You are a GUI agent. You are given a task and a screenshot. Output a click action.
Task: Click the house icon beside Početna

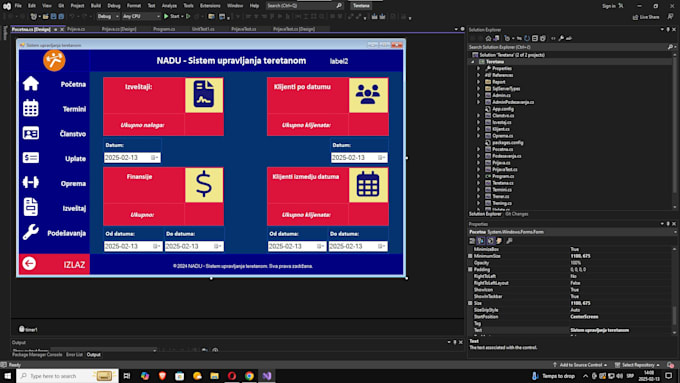(x=31, y=83)
